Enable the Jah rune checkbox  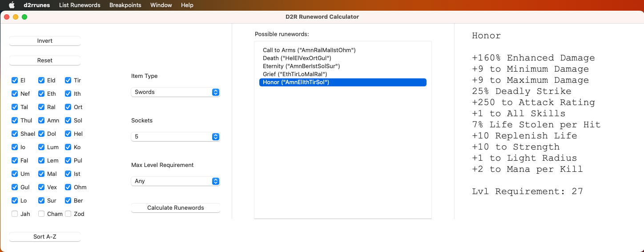[x=15, y=214]
